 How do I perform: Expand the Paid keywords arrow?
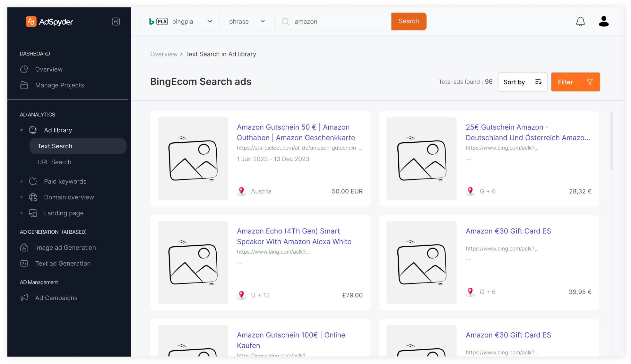(22, 181)
